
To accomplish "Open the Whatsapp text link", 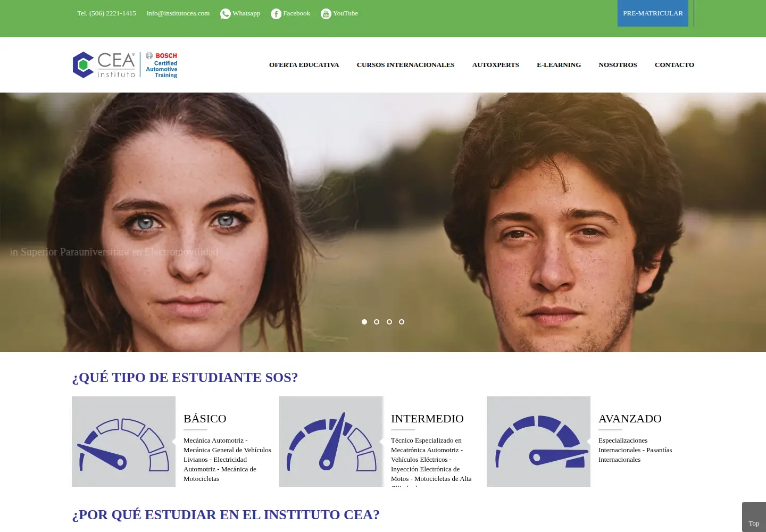I will tap(246, 13).
